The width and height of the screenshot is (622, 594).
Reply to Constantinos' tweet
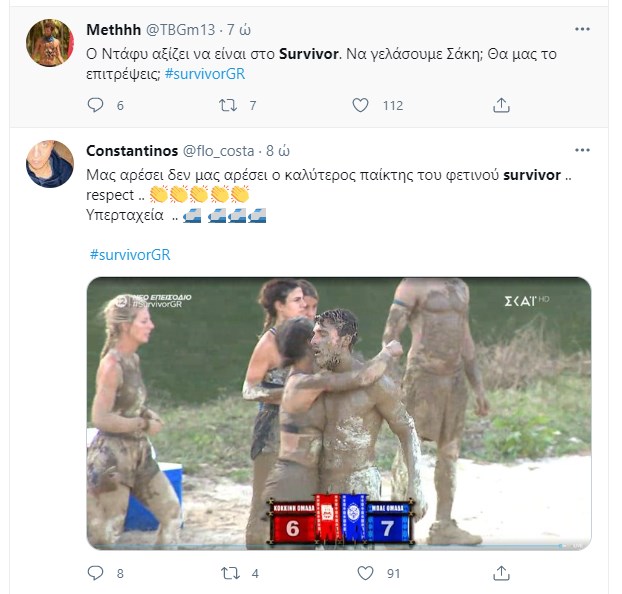(96, 574)
